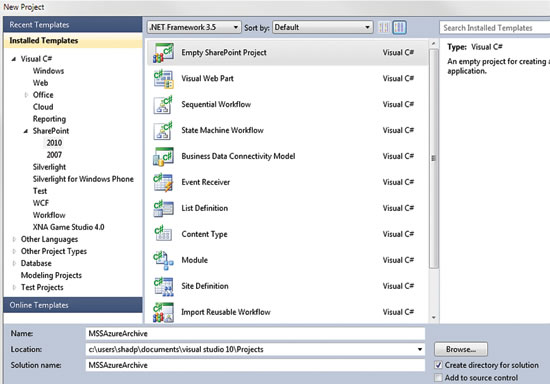Switch to medium icons view

pyautogui.click(x=400, y=27)
